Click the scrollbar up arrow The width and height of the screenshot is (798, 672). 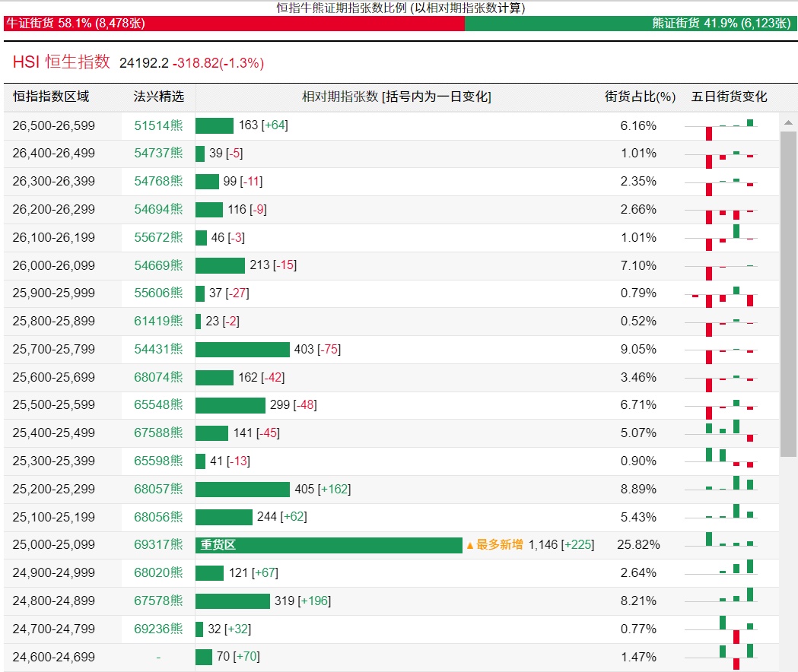point(789,122)
